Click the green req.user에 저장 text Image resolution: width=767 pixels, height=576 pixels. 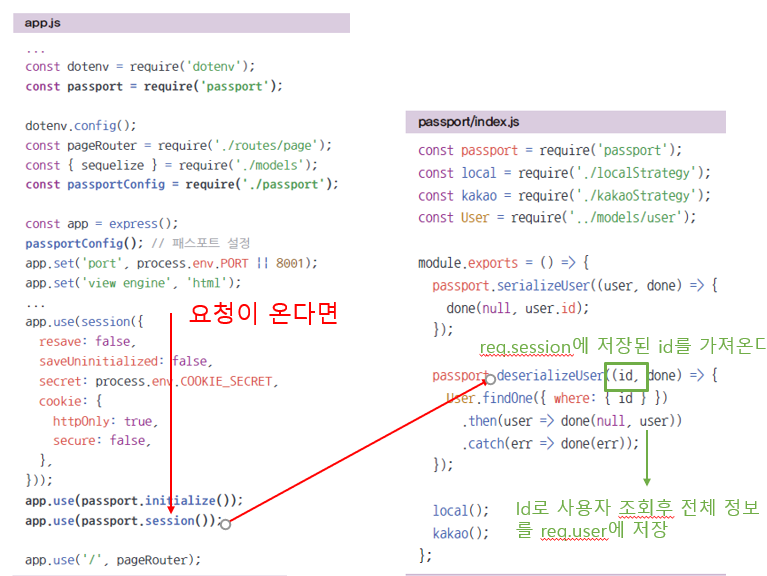tap(604, 530)
